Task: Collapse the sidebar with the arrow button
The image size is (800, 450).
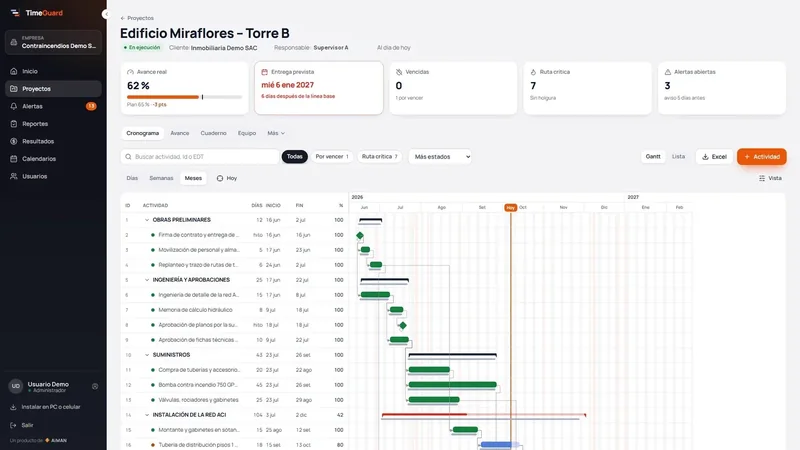Action: coord(106,14)
